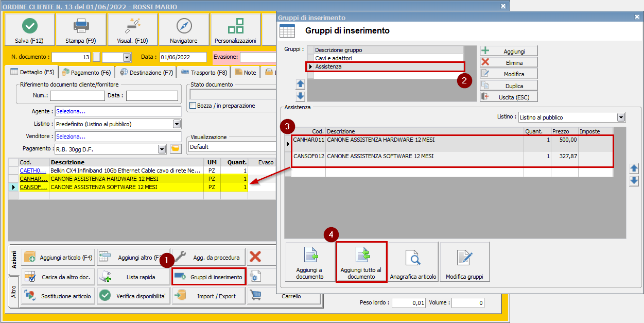This screenshot has width=644, height=323.
Task: Select the Azioni vertical tab
Action: tap(14, 259)
